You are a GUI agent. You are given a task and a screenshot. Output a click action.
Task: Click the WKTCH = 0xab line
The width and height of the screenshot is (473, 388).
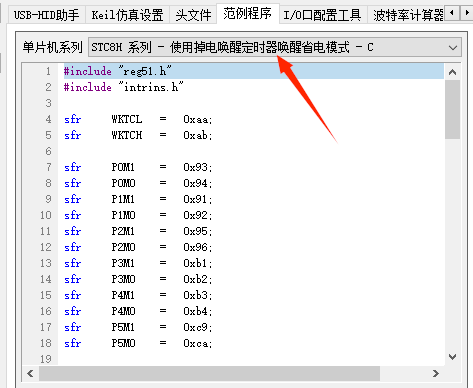[138, 135]
